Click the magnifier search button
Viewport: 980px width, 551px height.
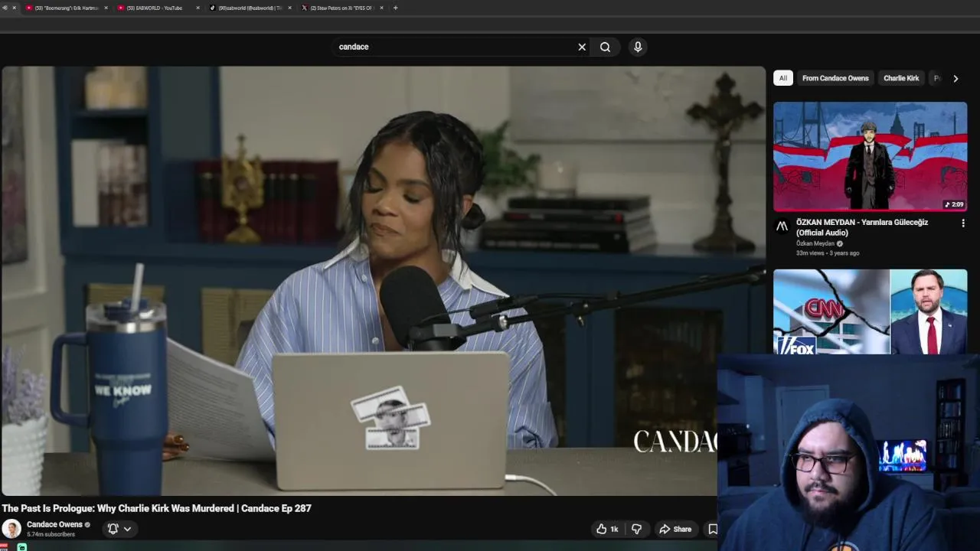point(605,47)
